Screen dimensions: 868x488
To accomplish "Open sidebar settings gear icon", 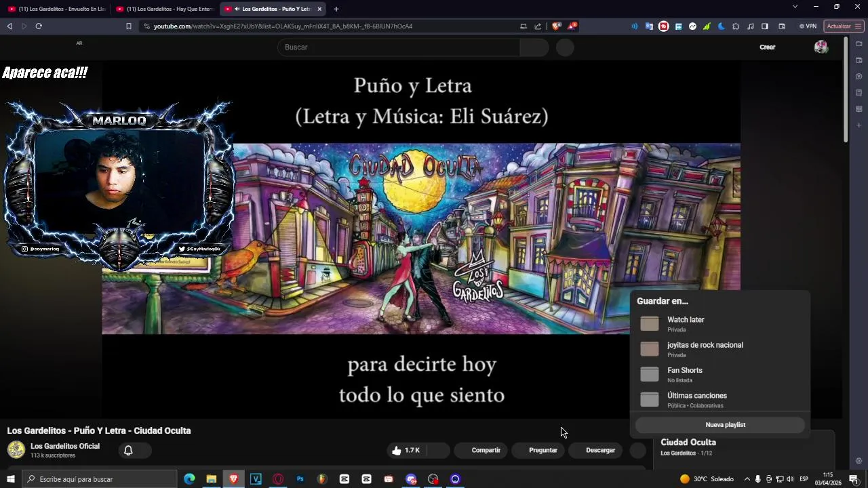I will coord(859,461).
